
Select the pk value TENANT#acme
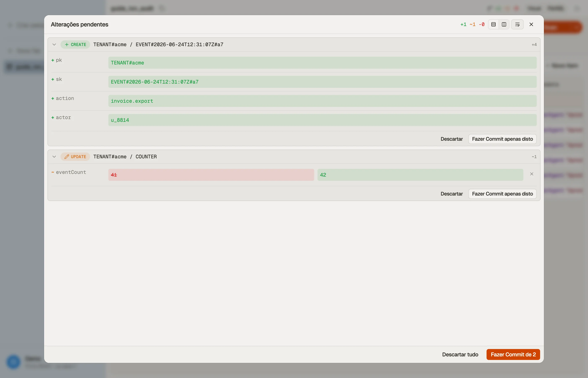tap(322, 63)
